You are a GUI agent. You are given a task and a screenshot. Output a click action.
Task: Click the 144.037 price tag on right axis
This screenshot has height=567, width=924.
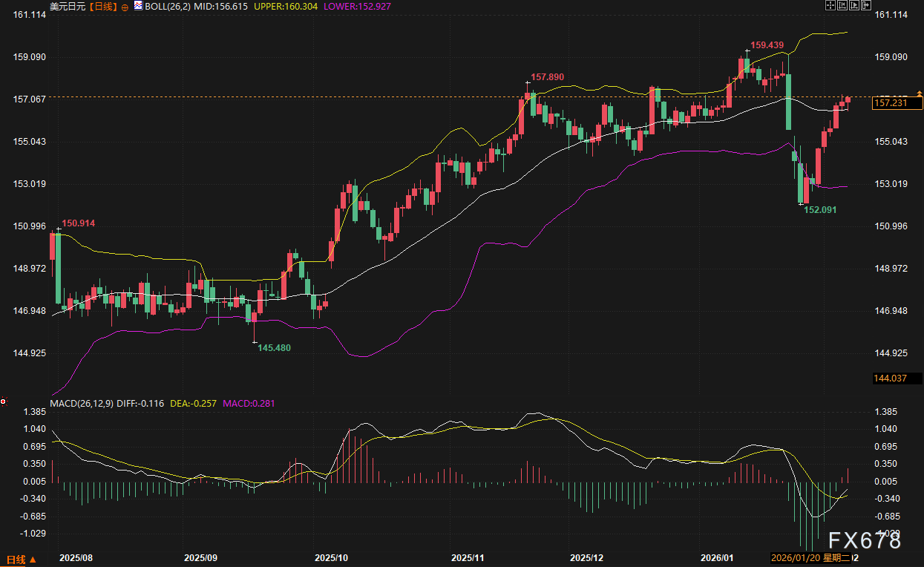pos(891,378)
